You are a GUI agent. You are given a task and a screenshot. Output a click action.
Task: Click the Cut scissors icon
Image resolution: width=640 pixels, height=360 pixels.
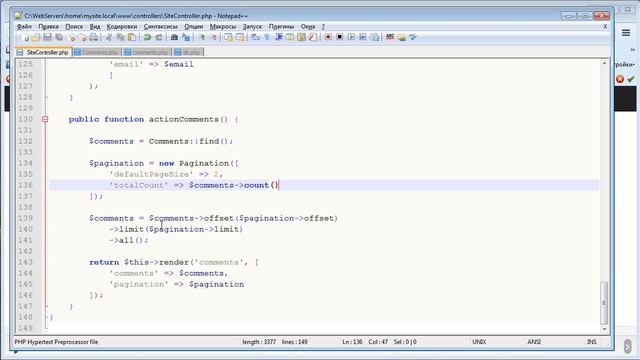tap(109, 38)
